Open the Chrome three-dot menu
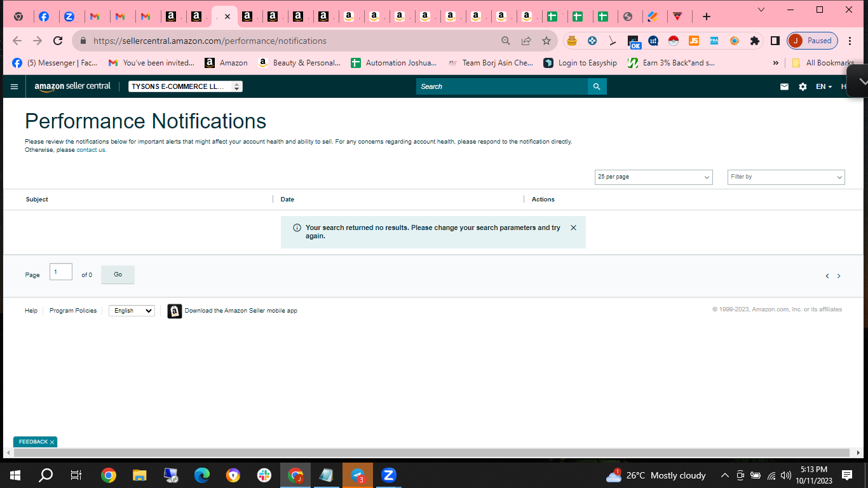The height and width of the screenshot is (488, 868). (851, 41)
